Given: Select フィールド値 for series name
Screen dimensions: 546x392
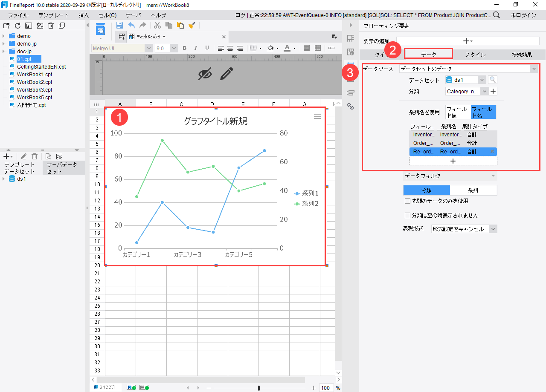Looking at the screenshot, I should pyautogui.click(x=458, y=112).
